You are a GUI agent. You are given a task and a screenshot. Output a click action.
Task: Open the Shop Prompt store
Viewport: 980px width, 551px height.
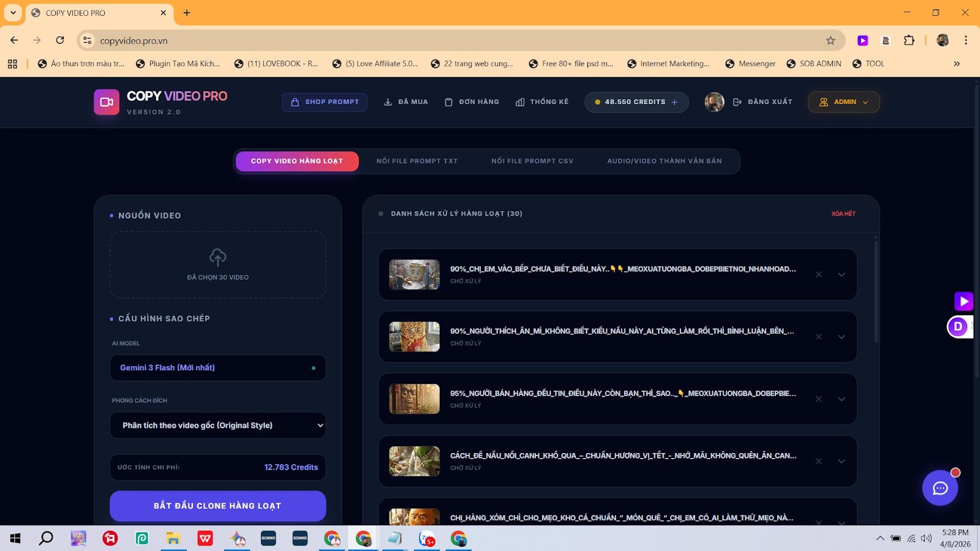[325, 102]
